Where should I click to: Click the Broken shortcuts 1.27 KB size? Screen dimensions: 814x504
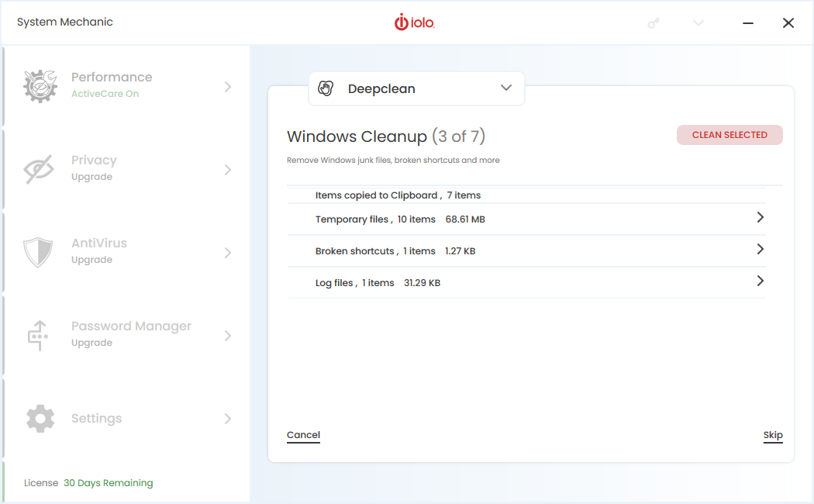pos(460,251)
